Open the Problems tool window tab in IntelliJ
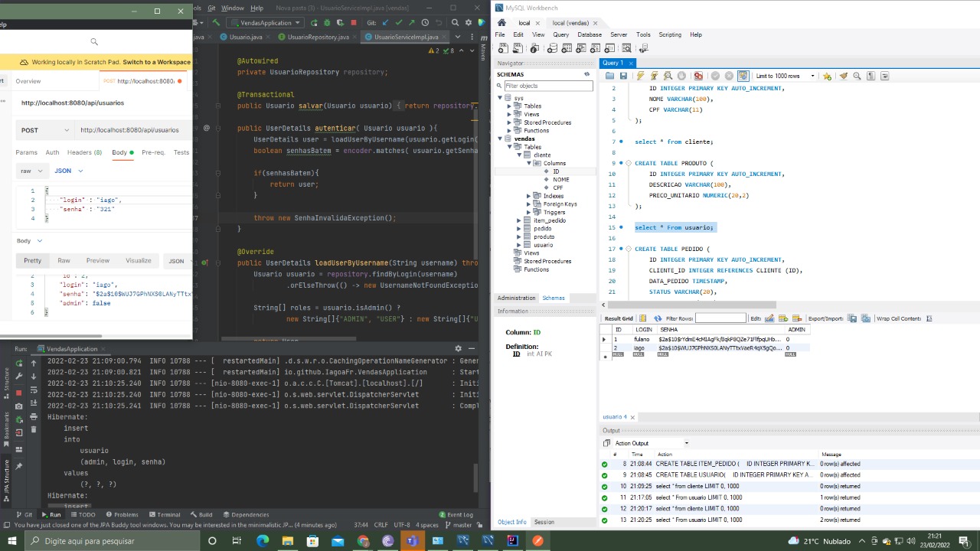 121,515
